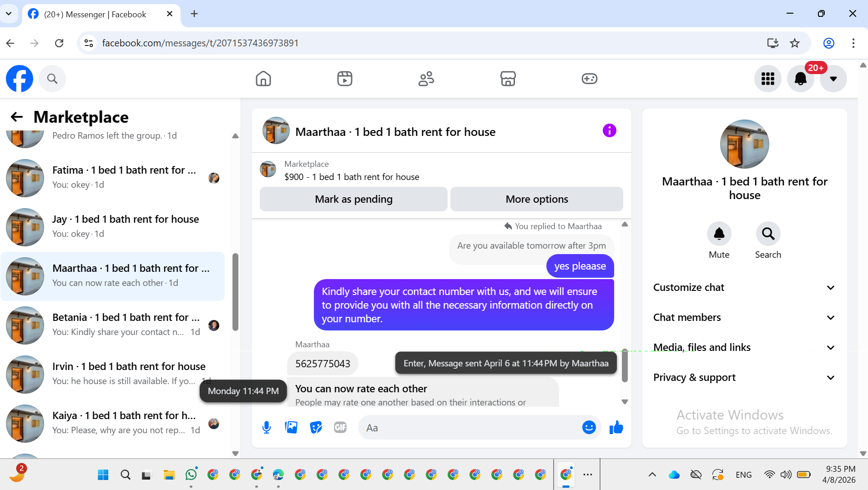Mute this conversation with the bell icon

point(719,234)
